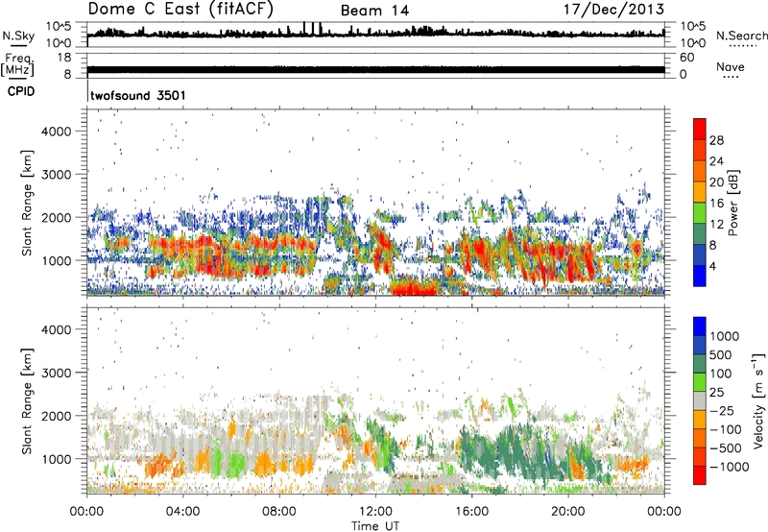
Task: Click the red bottom of velocity colorbar
Action: [x=700, y=475]
